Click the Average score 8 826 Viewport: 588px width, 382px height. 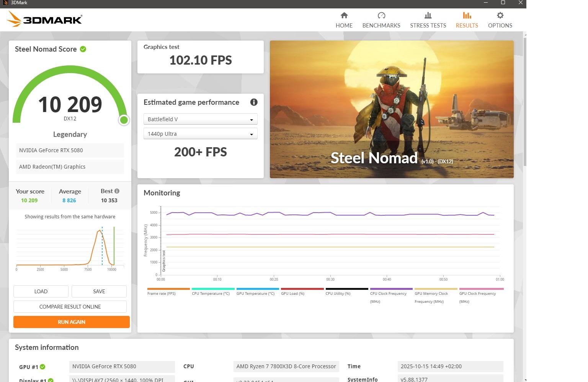pos(69,200)
